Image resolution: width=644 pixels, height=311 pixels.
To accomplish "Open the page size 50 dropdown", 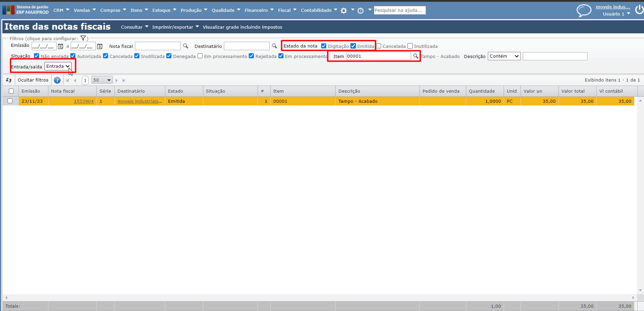I will [102, 80].
